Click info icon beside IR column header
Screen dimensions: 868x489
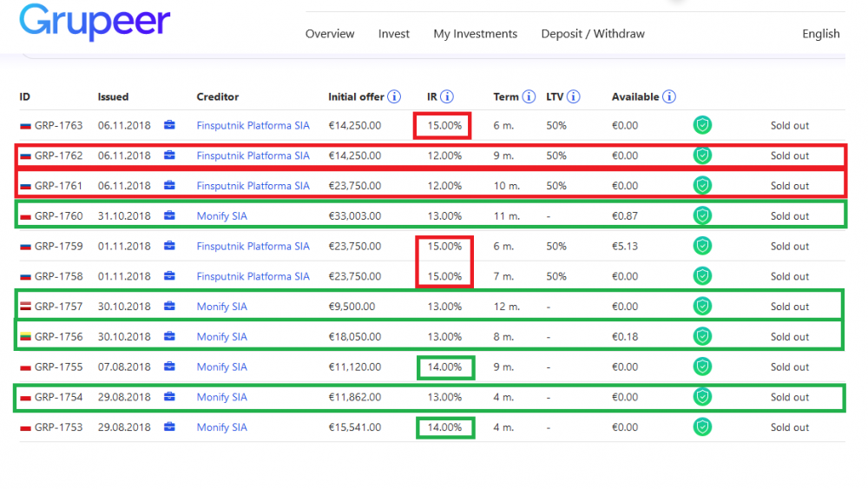click(447, 97)
